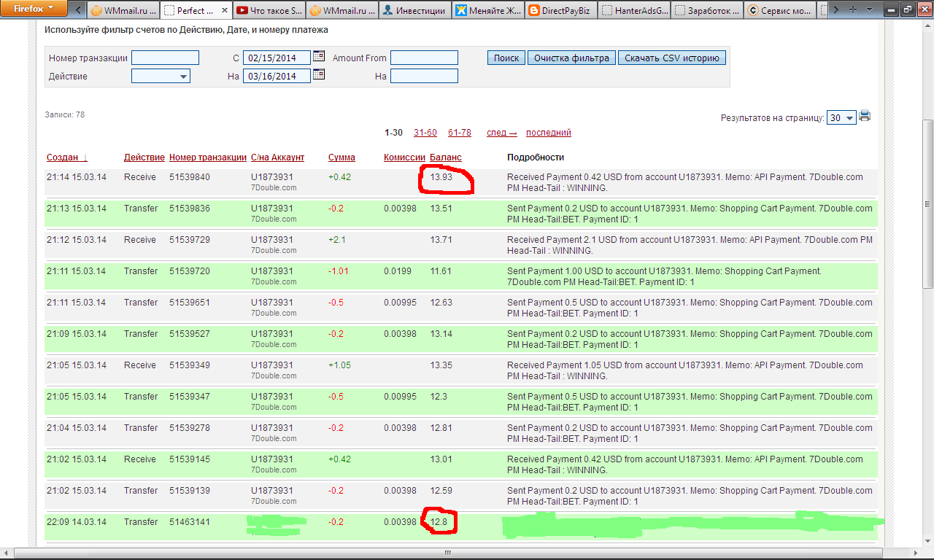The width and height of the screenshot is (934, 560).
Task: Sort by the Сумма column header
Action: pos(341,157)
